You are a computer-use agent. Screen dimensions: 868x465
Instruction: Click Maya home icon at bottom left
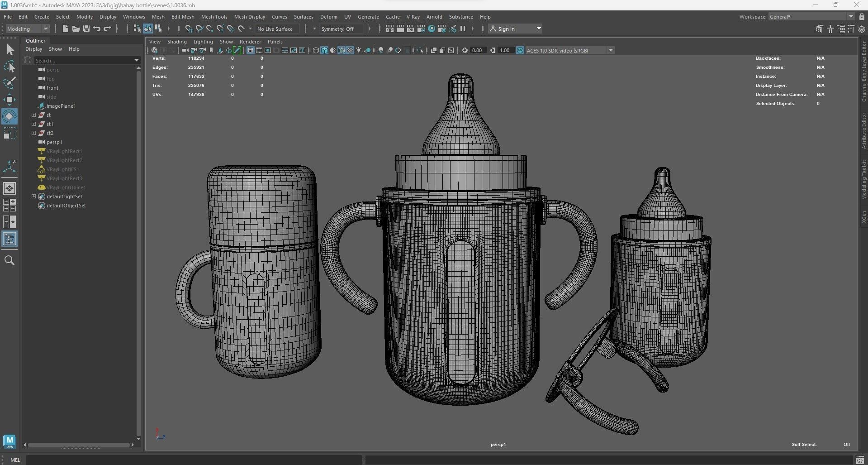[x=9, y=441]
